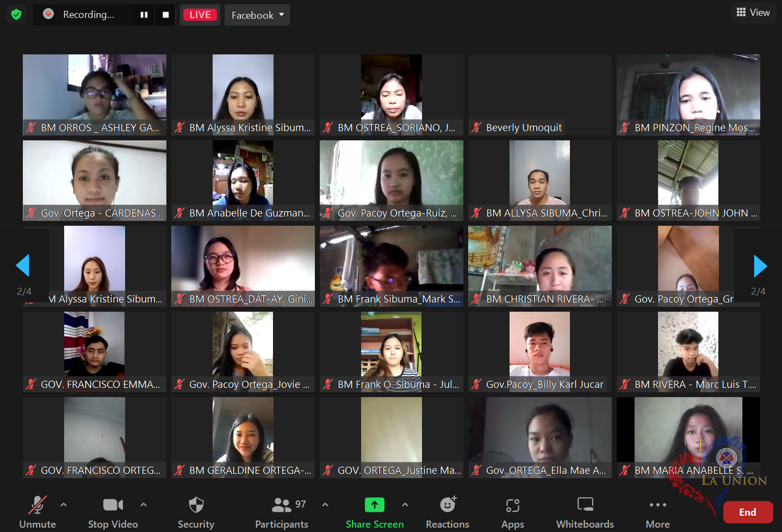782x532 pixels.
Task: Stop the video camera
Action: click(113, 512)
